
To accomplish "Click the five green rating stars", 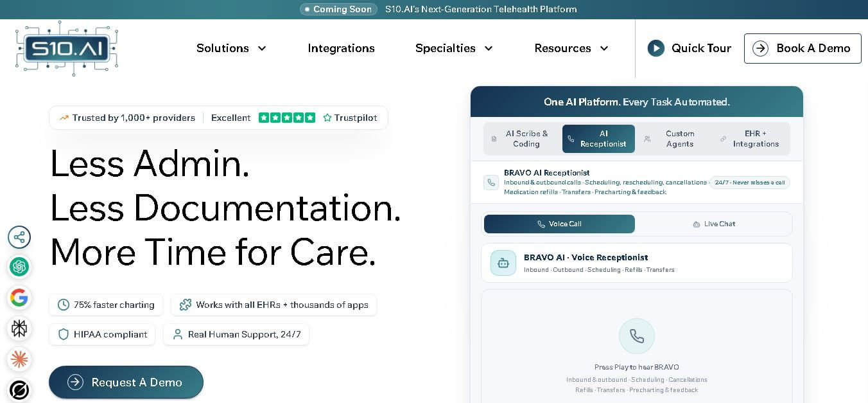I will tap(287, 118).
